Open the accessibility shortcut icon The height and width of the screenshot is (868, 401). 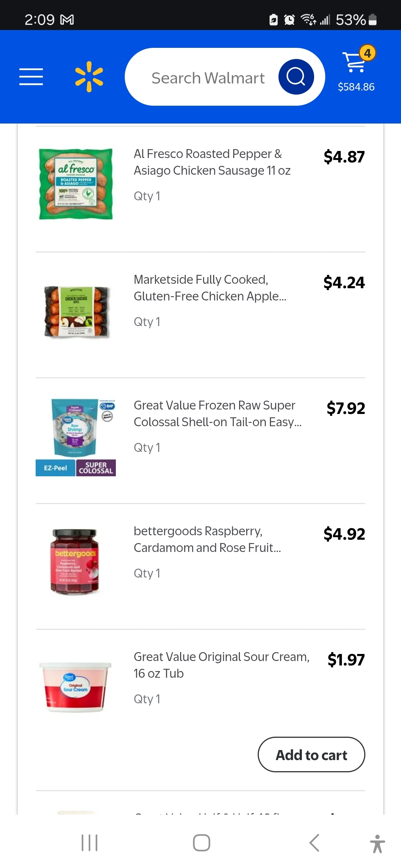tap(377, 844)
